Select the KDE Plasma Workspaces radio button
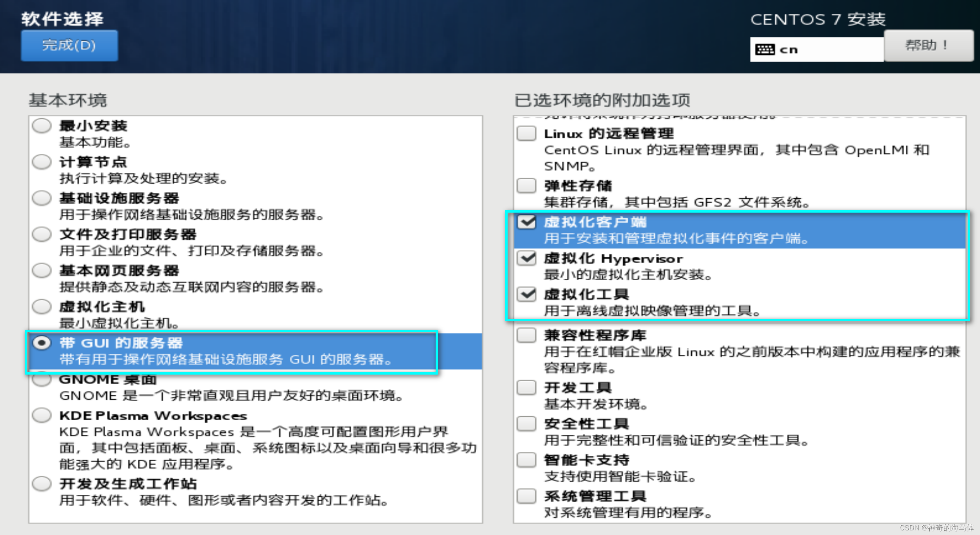The height and width of the screenshot is (535, 980). tap(42, 415)
